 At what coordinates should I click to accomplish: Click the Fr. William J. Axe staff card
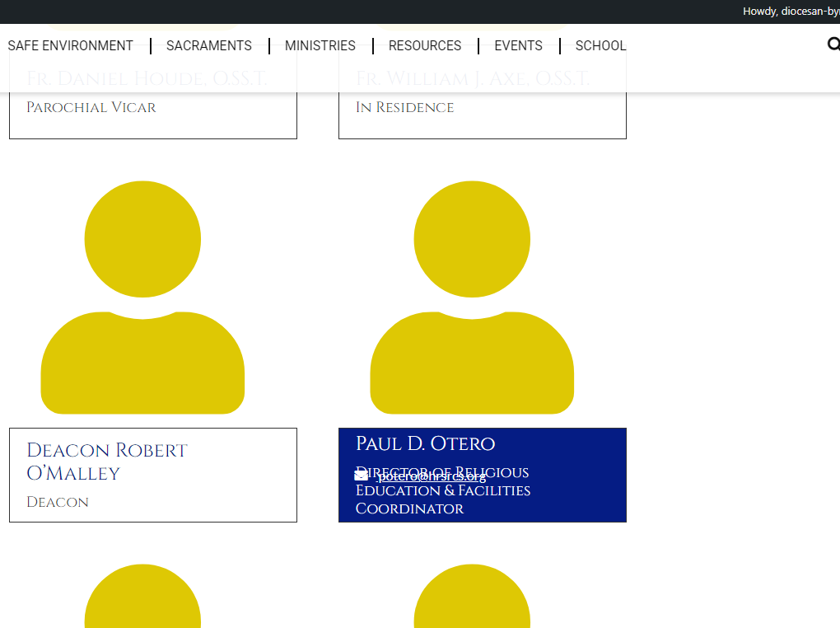pyautogui.click(x=482, y=120)
